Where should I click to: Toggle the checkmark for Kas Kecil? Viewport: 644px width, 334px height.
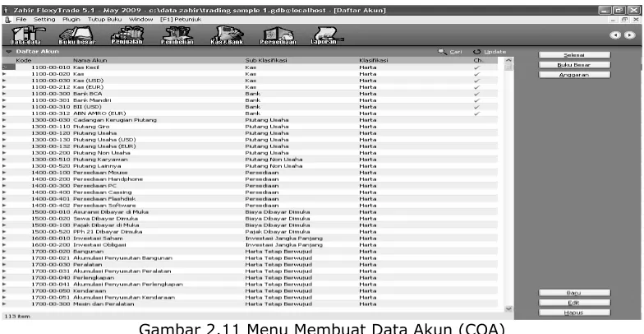click(476, 67)
